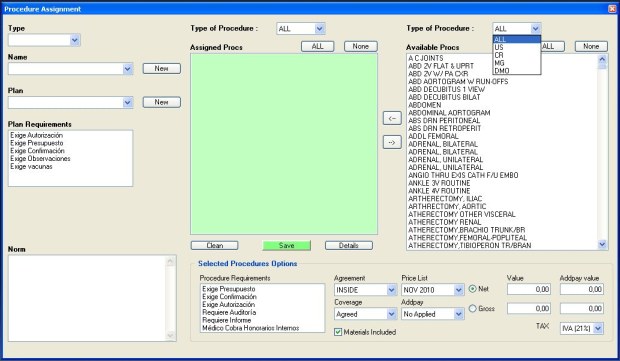Select ATHERECTOMY OTHER VISCERAL procedure
620x361 pixels.
[461, 214]
